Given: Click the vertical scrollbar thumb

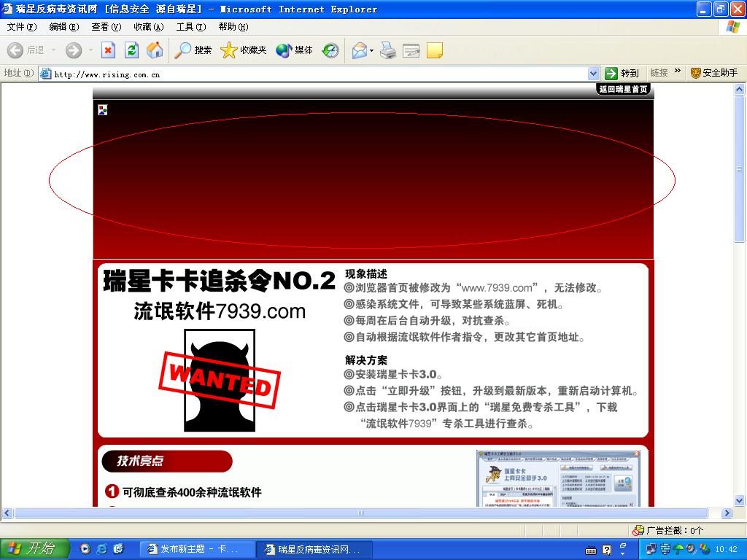Looking at the screenshot, I should click(x=740, y=169).
